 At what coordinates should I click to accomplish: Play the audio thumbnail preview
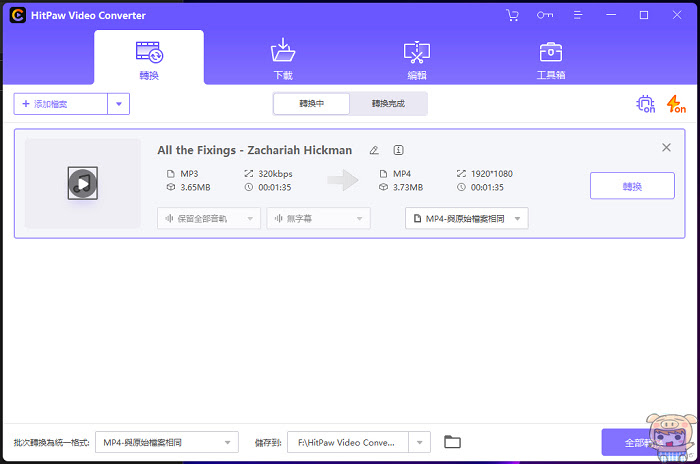83,183
